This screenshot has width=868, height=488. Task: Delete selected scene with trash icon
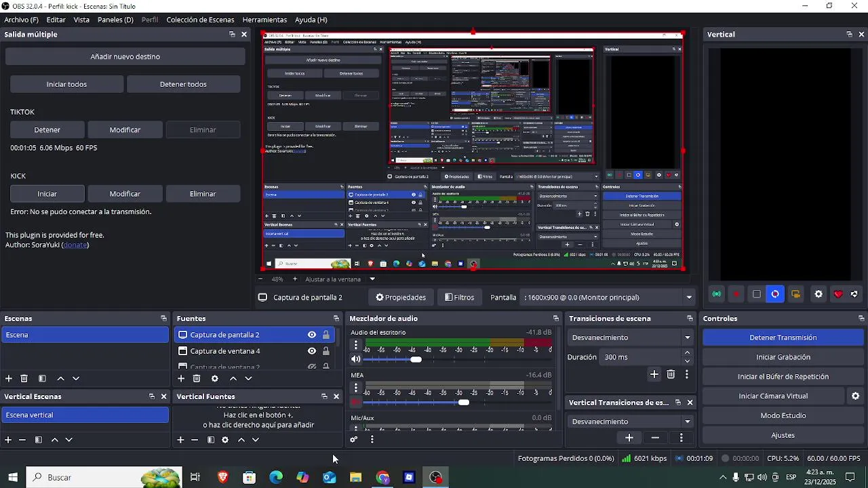point(24,379)
